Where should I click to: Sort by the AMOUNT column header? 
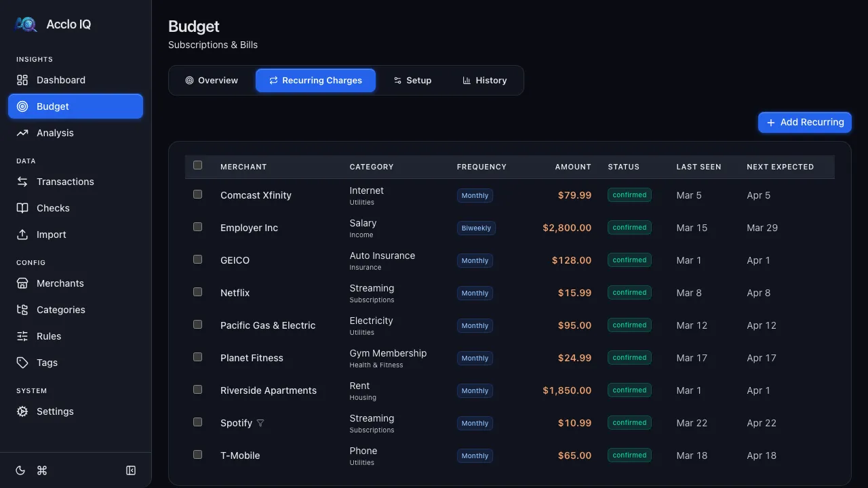[x=573, y=167]
